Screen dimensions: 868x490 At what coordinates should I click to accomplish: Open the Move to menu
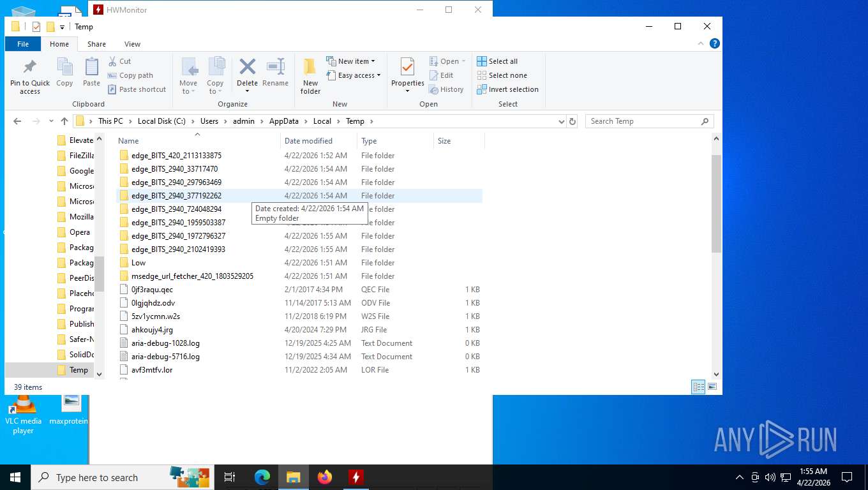point(188,76)
